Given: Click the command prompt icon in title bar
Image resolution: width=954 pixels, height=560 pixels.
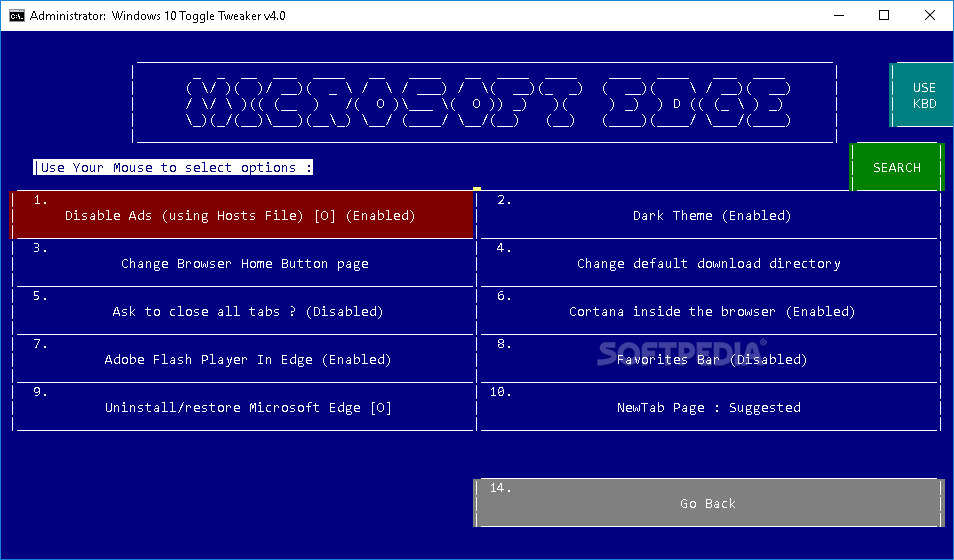Looking at the screenshot, I should [x=16, y=16].
